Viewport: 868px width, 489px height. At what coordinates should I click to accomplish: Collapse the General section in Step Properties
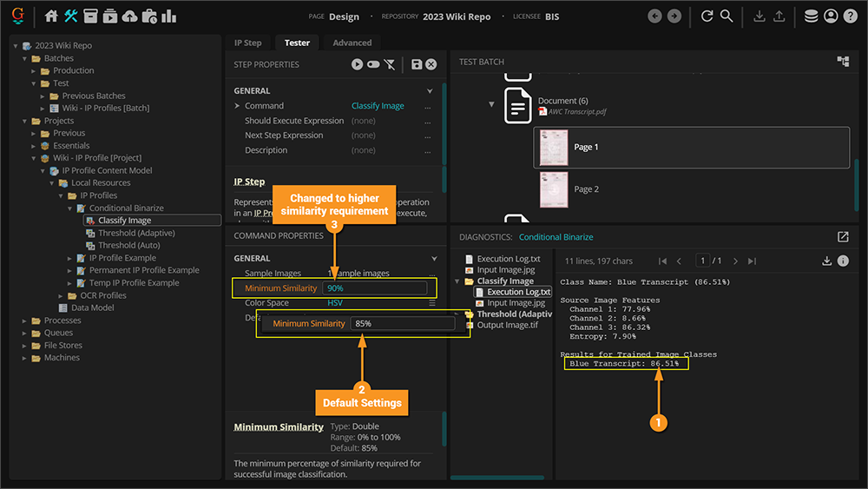pyautogui.click(x=430, y=91)
